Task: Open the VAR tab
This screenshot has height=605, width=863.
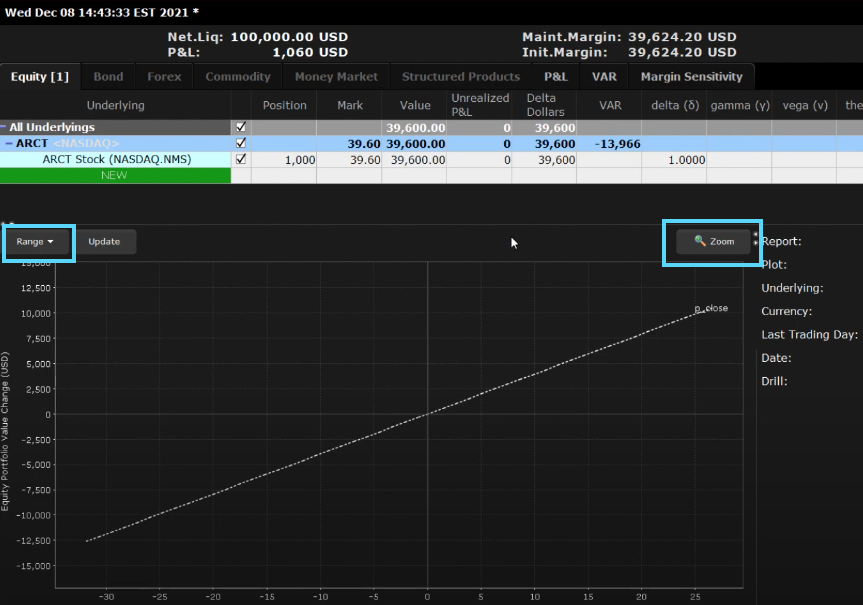Action: pyautogui.click(x=604, y=77)
